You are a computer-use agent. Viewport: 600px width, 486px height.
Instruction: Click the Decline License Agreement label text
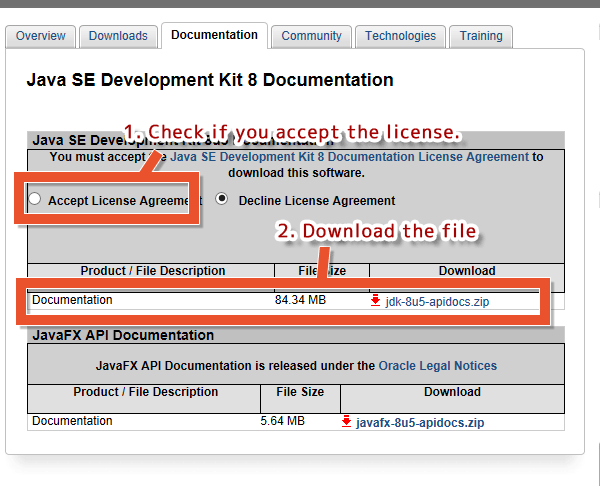[x=317, y=201]
